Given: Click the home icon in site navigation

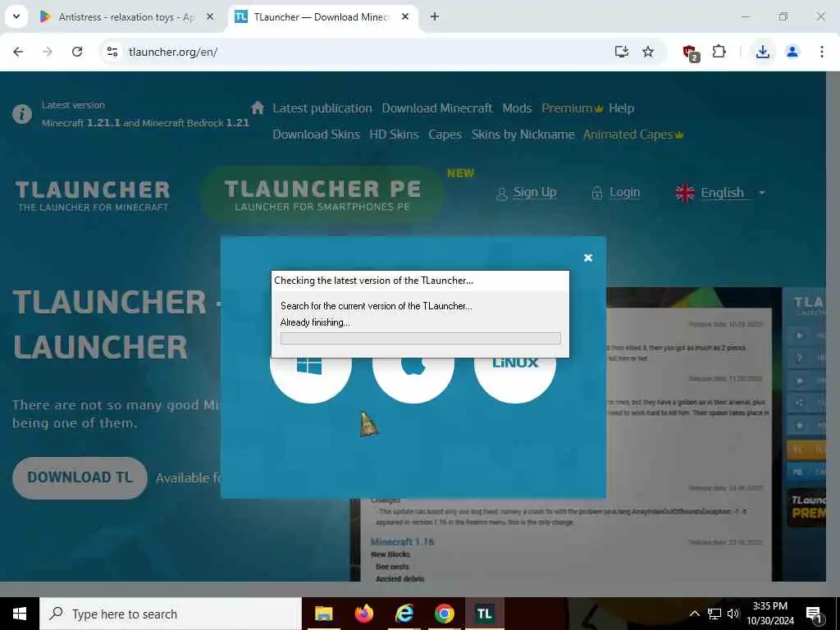Looking at the screenshot, I should 258,107.
